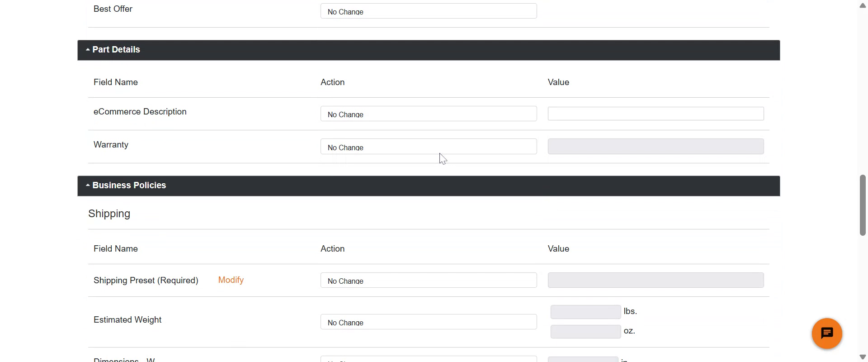Open the orange chat support icon
The height and width of the screenshot is (362, 868).
(827, 333)
